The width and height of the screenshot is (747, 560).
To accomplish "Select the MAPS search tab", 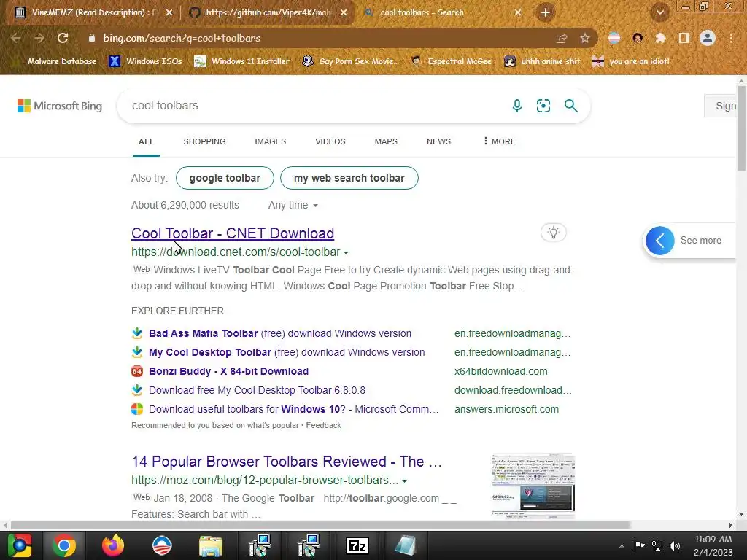I will point(386,141).
